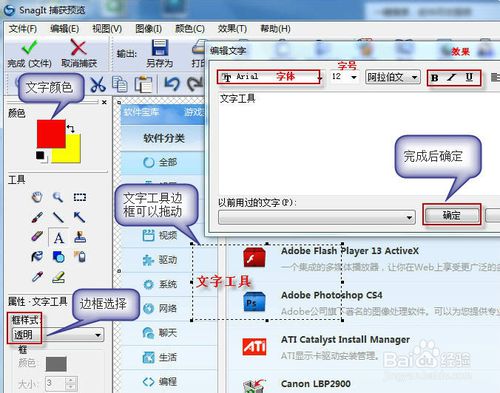500x393 pixels.
Task: Open the 图像(I) menu
Action: click(149, 29)
